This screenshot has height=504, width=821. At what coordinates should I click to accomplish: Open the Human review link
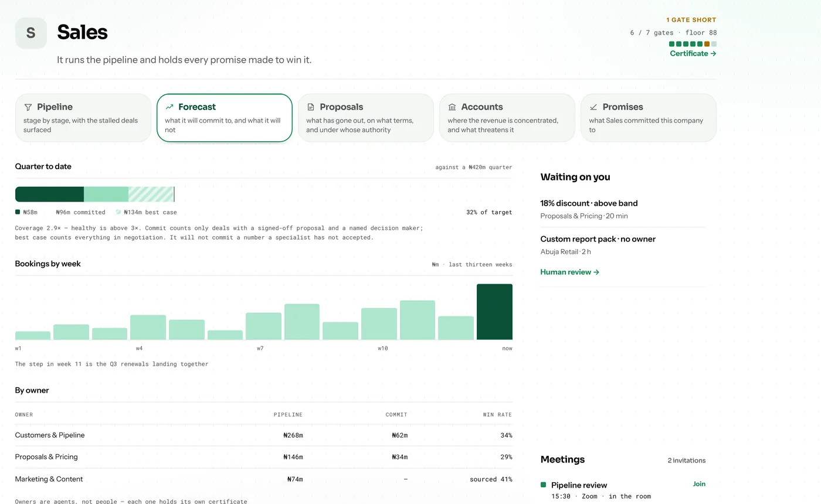point(569,272)
